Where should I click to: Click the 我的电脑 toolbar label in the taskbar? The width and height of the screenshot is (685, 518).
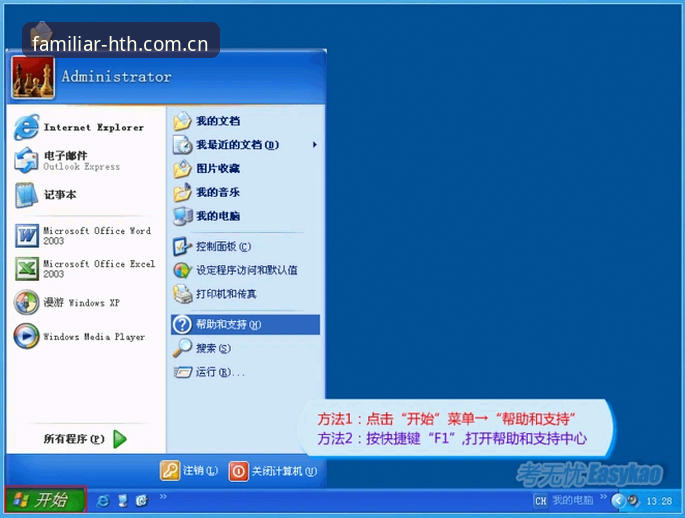[573, 501]
